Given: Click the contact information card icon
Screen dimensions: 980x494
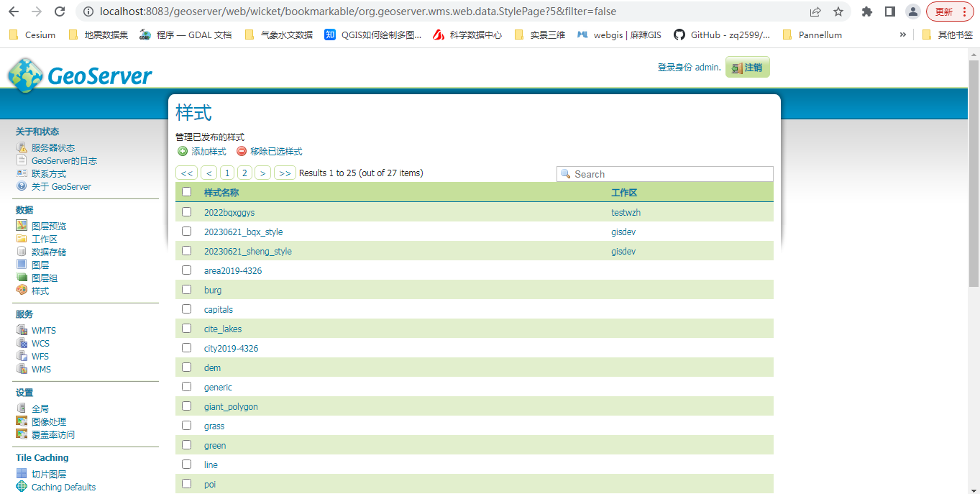Looking at the screenshot, I should pos(22,173).
